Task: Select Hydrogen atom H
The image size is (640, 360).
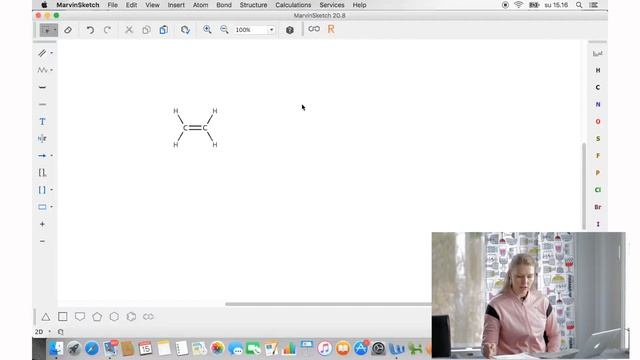Action: (x=598, y=70)
